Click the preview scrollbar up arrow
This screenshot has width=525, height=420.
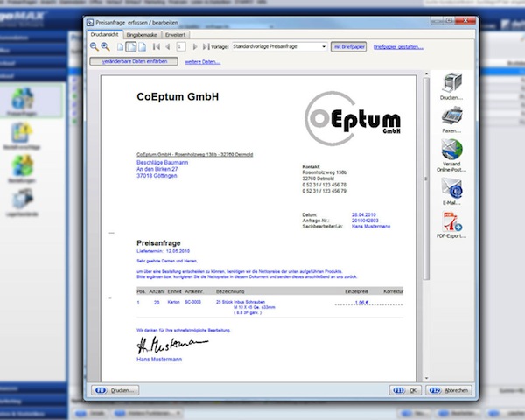(426, 73)
